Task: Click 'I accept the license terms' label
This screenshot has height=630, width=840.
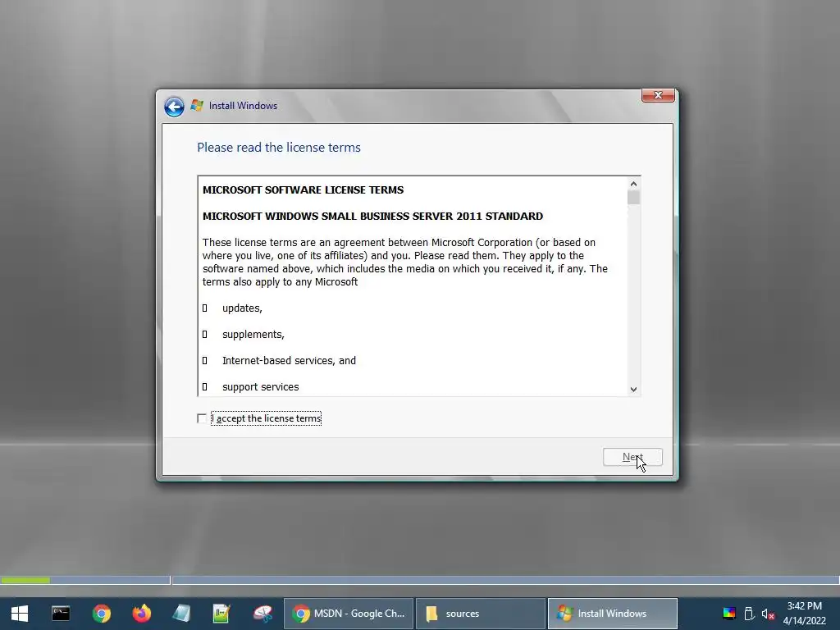Action: (x=267, y=418)
